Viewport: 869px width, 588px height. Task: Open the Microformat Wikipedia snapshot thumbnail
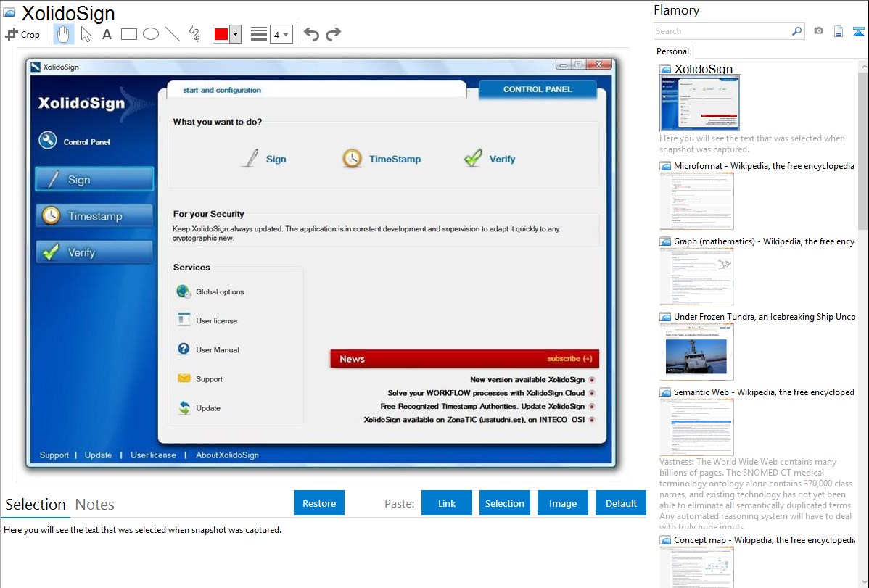point(696,201)
